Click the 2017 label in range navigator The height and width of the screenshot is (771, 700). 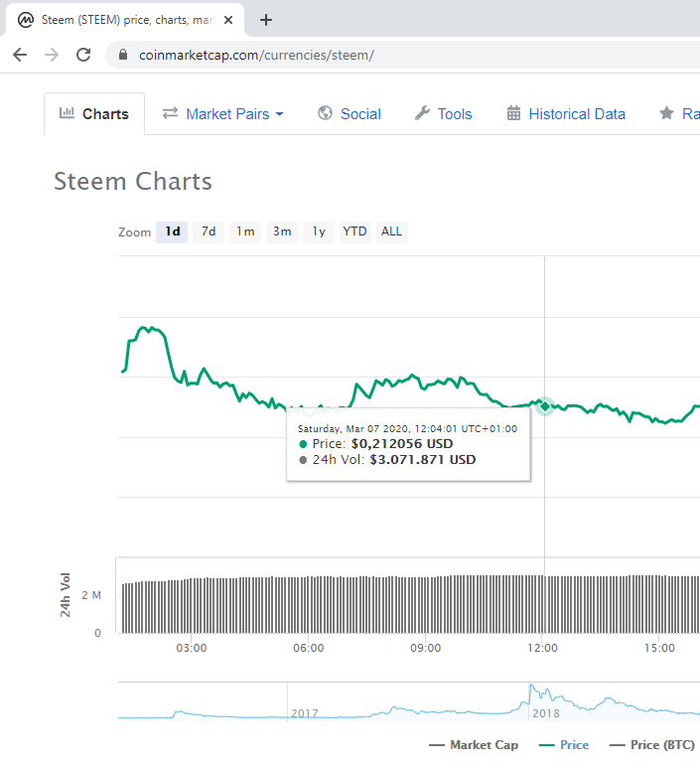point(305,713)
